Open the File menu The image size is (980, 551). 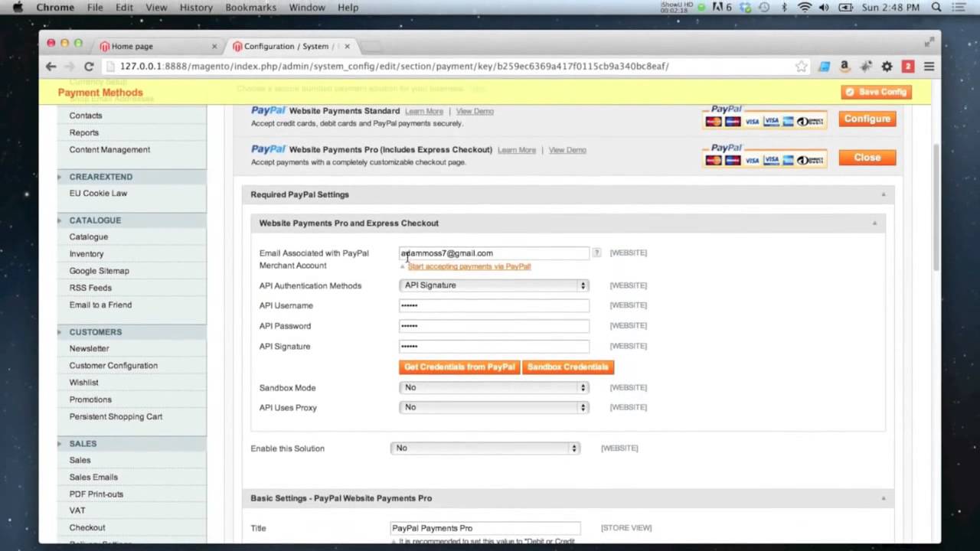pos(95,7)
